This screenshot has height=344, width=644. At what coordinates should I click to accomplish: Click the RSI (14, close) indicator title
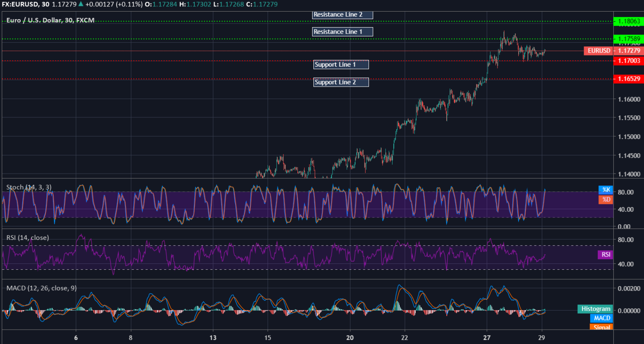pos(28,238)
